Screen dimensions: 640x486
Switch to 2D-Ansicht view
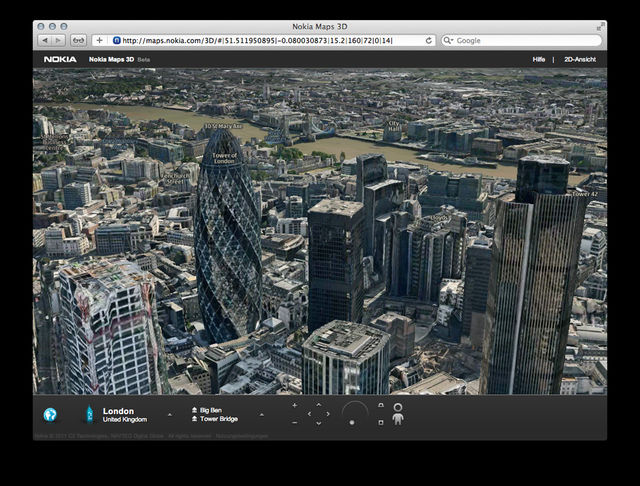581,60
